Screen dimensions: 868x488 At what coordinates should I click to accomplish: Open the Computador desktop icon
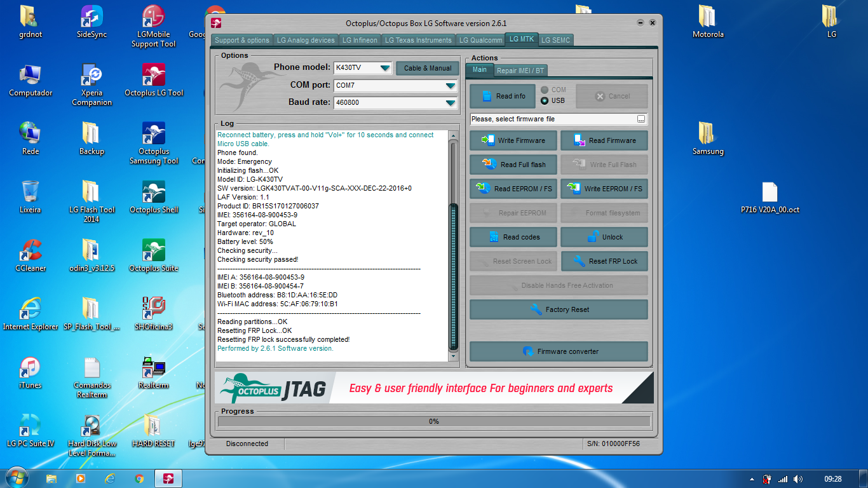pyautogui.click(x=31, y=81)
